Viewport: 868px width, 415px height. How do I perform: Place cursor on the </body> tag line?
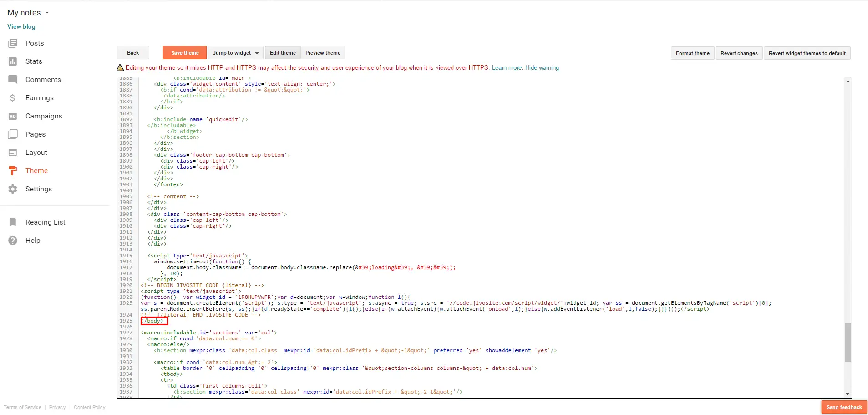pos(154,321)
